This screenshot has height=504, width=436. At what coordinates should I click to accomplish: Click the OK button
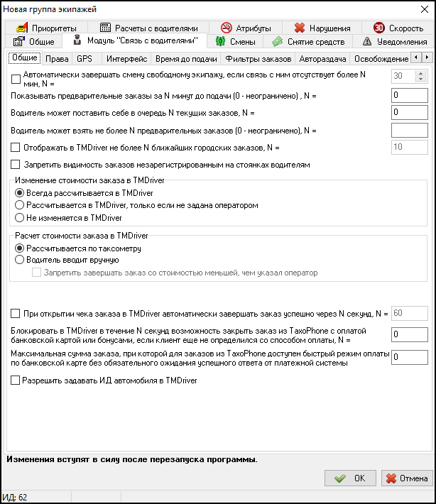(350, 478)
